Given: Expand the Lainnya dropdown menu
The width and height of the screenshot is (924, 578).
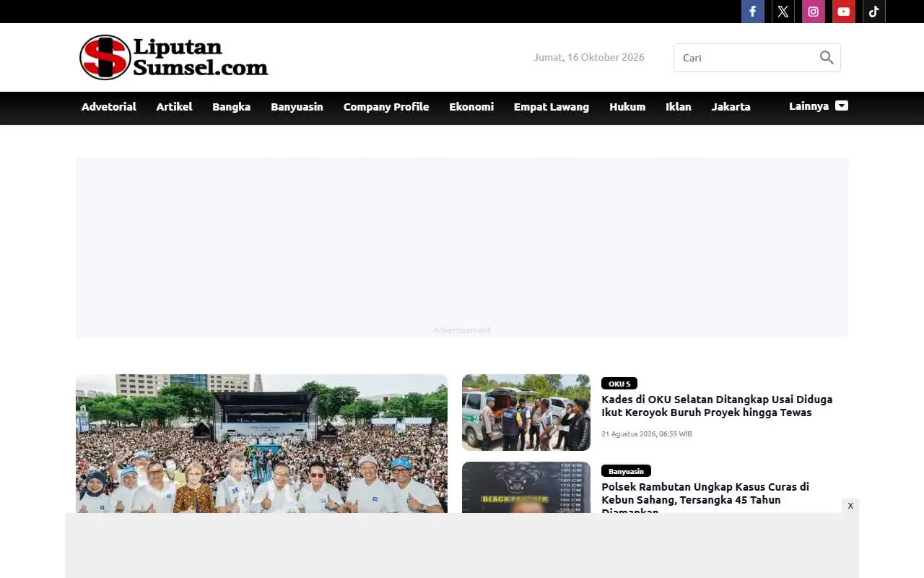Looking at the screenshot, I should pyautogui.click(x=819, y=106).
